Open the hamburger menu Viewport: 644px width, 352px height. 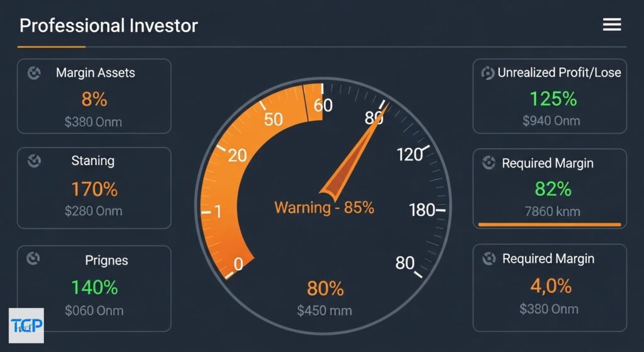[x=611, y=25]
